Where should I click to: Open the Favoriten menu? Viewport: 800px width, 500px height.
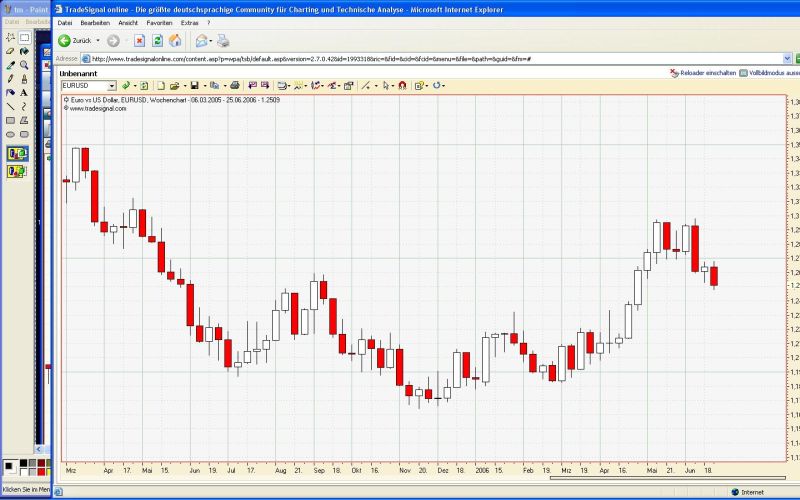click(159, 22)
